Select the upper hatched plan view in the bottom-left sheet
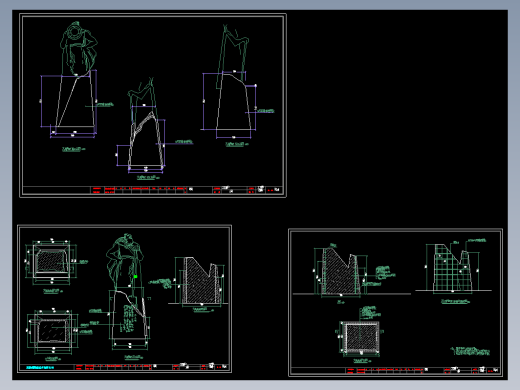The height and width of the screenshot is (390, 520). point(52,262)
